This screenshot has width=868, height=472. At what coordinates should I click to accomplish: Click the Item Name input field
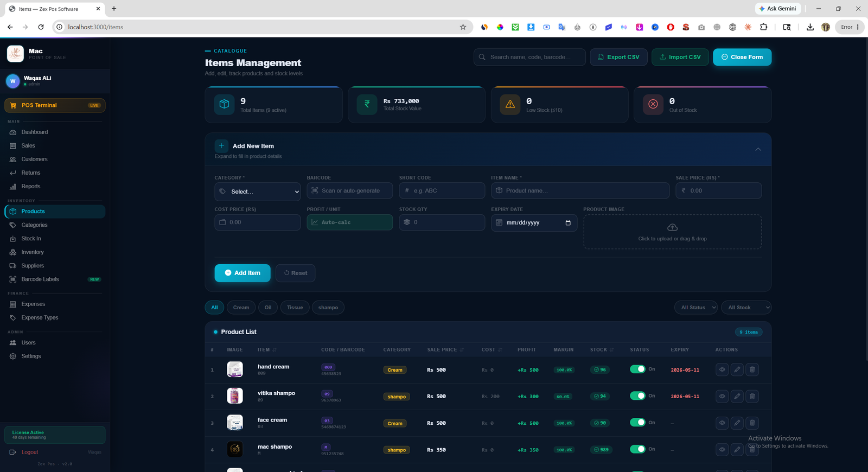point(580,191)
